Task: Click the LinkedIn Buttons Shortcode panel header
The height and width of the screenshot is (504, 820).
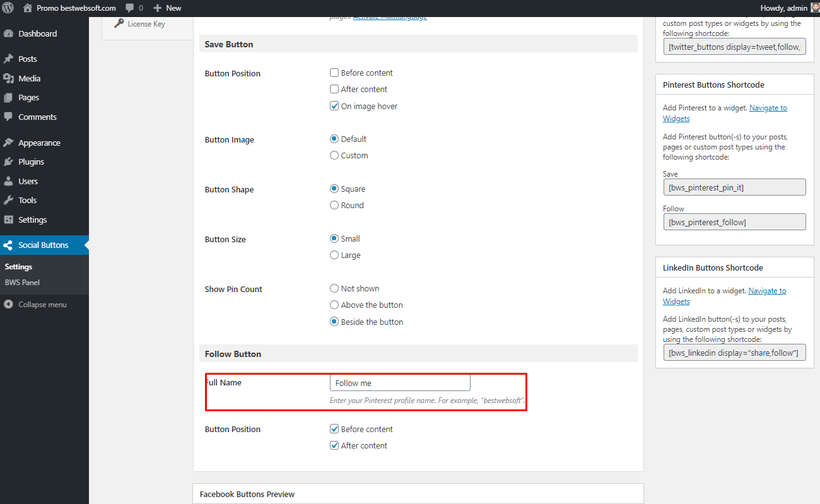Action: coord(734,267)
